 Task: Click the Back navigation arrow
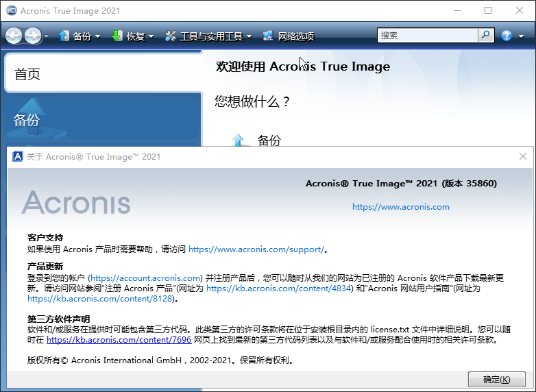coord(14,36)
